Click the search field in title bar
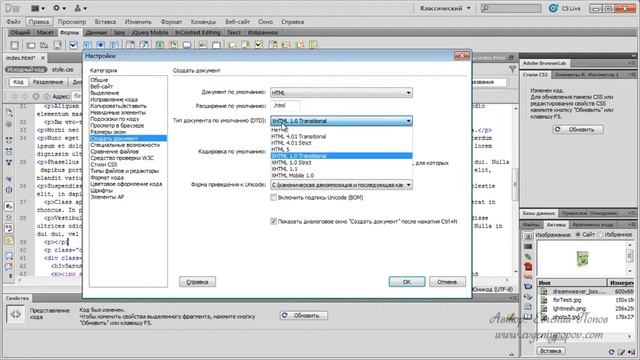 click(x=511, y=8)
